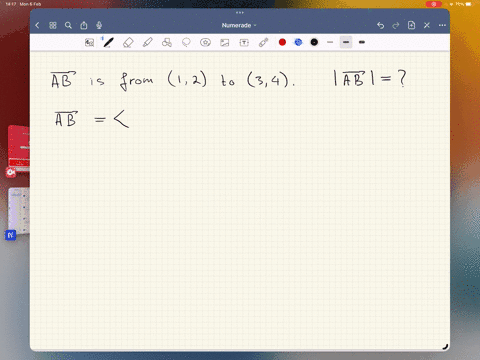Viewport: 480px width, 360px height.
Task: Tap the blue N app badge
Action: point(11,235)
